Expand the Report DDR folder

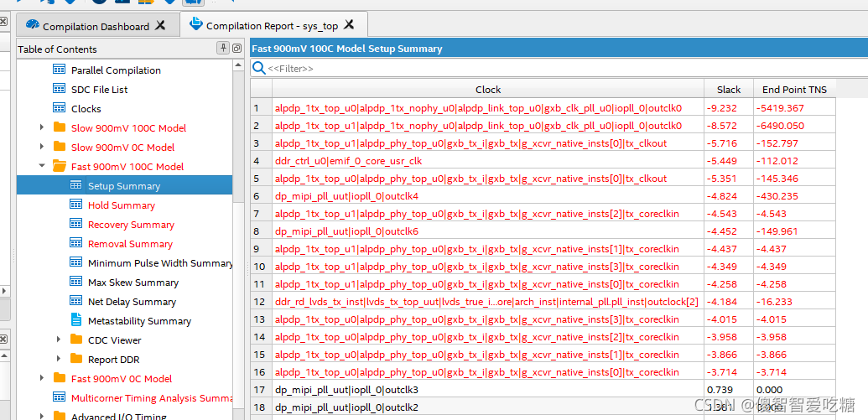[x=59, y=359]
